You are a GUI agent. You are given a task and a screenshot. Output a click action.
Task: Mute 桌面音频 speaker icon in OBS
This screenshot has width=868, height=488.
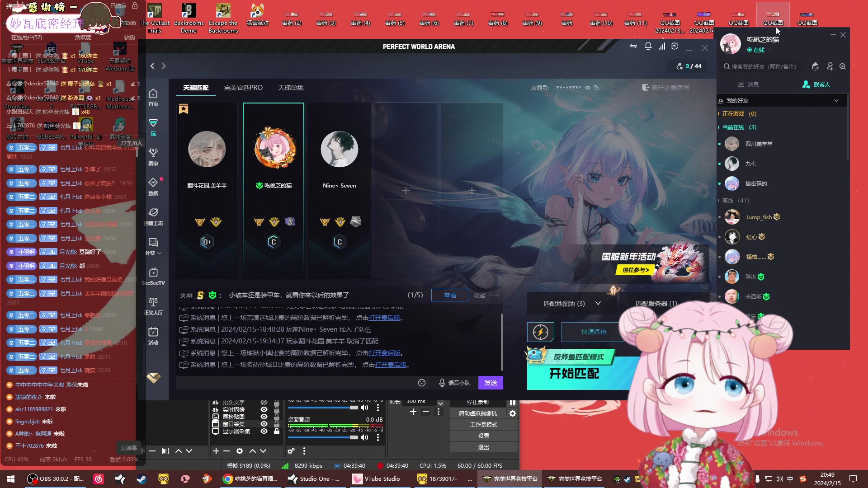pyautogui.click(x=364, y=437)
